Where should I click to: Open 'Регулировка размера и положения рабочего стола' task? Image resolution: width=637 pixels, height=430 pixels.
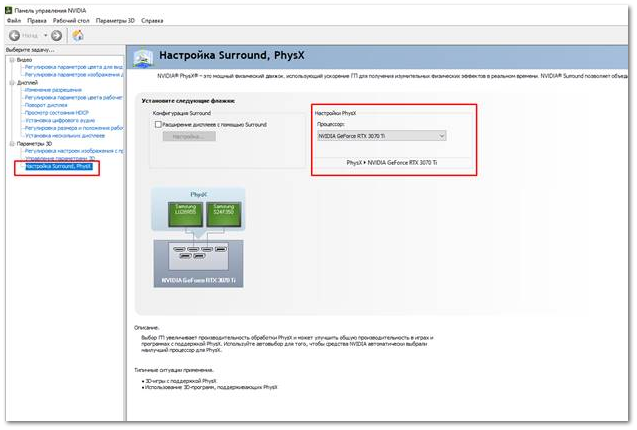74,128
